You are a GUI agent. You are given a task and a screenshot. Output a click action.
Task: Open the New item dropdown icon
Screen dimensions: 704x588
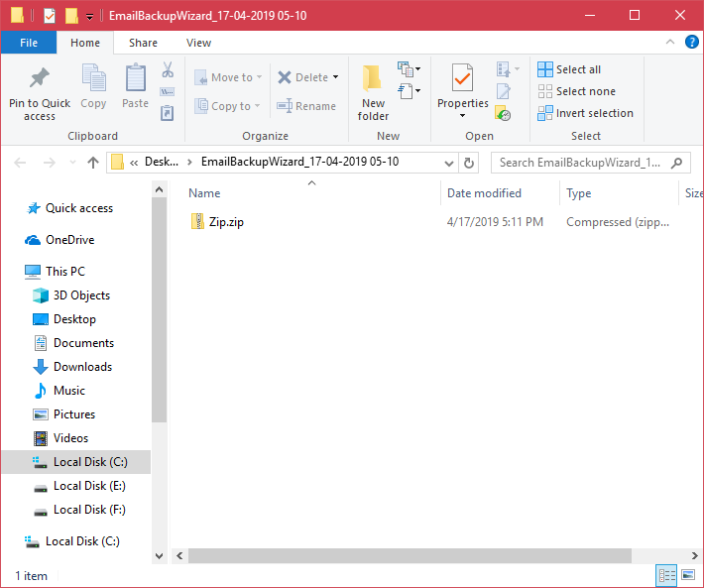point(410,69)
